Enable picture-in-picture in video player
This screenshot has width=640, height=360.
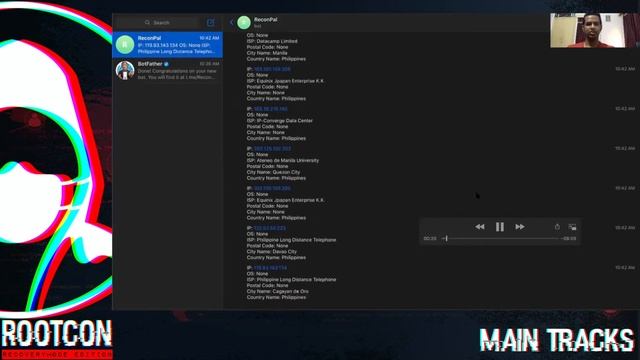click(572, 227)
